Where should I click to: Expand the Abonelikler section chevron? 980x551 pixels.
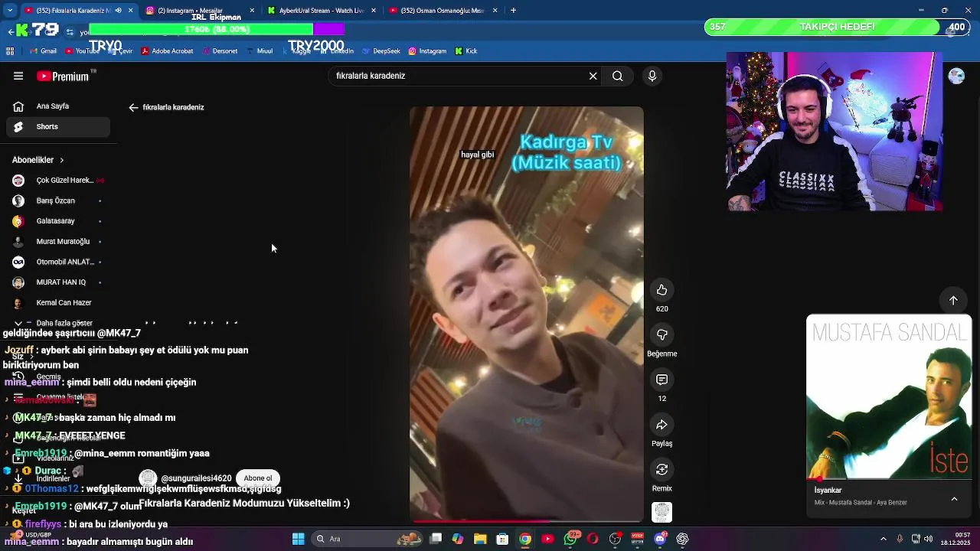(x=61, y=160)
